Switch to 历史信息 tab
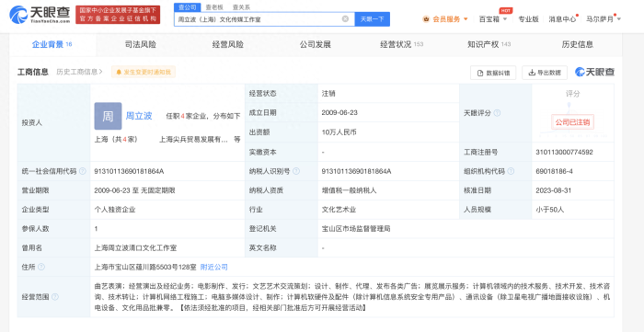 tap(577, 44)
